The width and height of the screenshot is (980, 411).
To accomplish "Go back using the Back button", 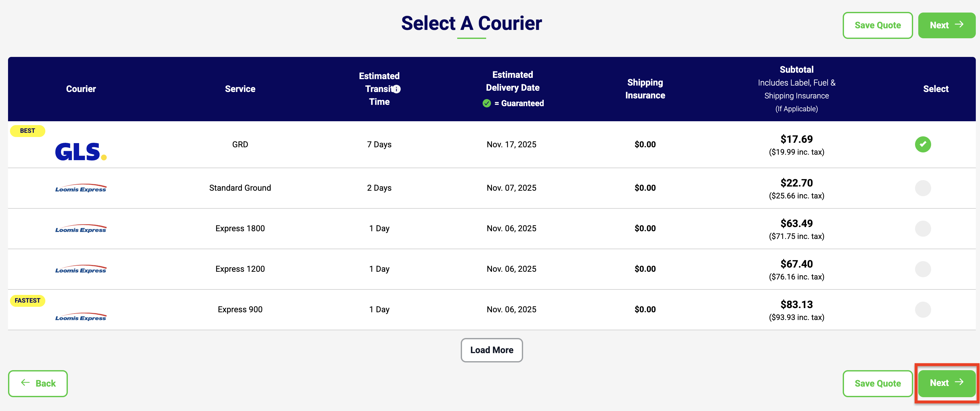I will (38, 383).
